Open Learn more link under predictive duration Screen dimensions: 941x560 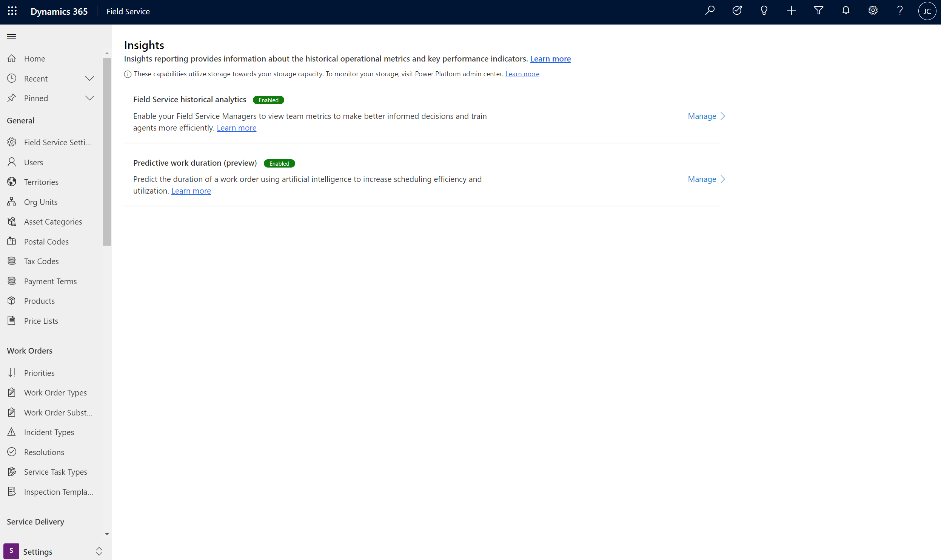(x=191, y=191)
